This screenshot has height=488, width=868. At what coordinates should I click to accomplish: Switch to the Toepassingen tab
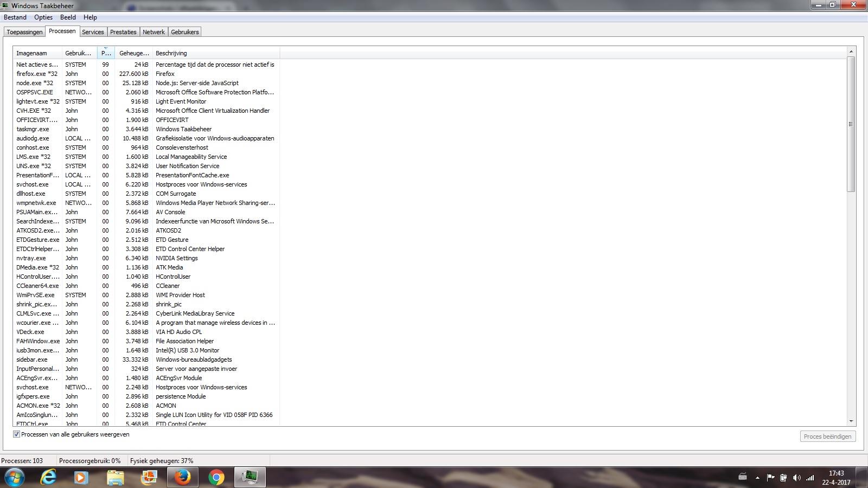point(24,32)
